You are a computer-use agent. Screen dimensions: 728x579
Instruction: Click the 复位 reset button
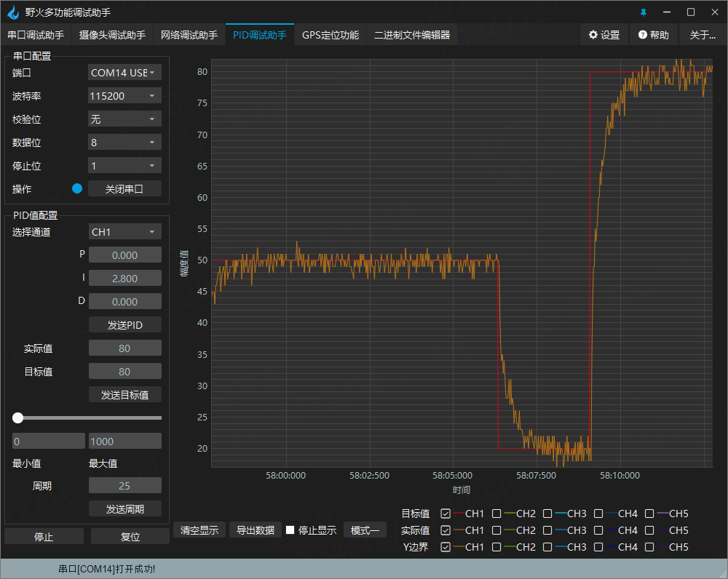(x=130, y=536)
